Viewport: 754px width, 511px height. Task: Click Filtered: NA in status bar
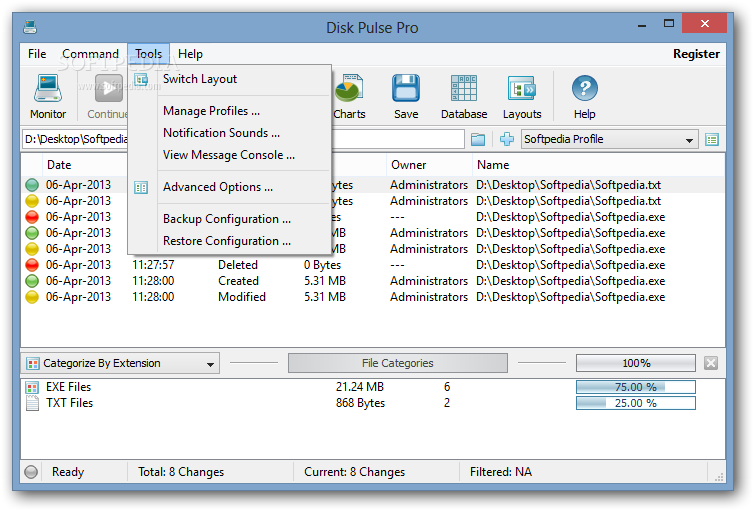pos(501,473)
